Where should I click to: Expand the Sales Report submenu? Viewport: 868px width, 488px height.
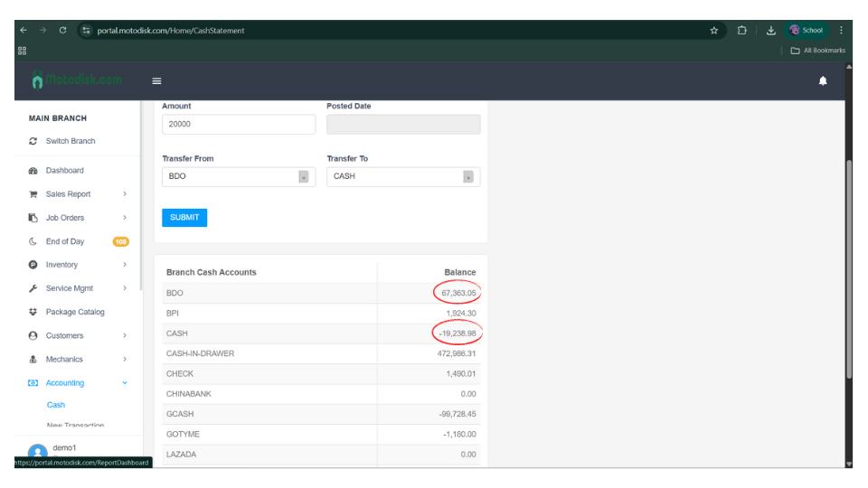pos(124,194)
